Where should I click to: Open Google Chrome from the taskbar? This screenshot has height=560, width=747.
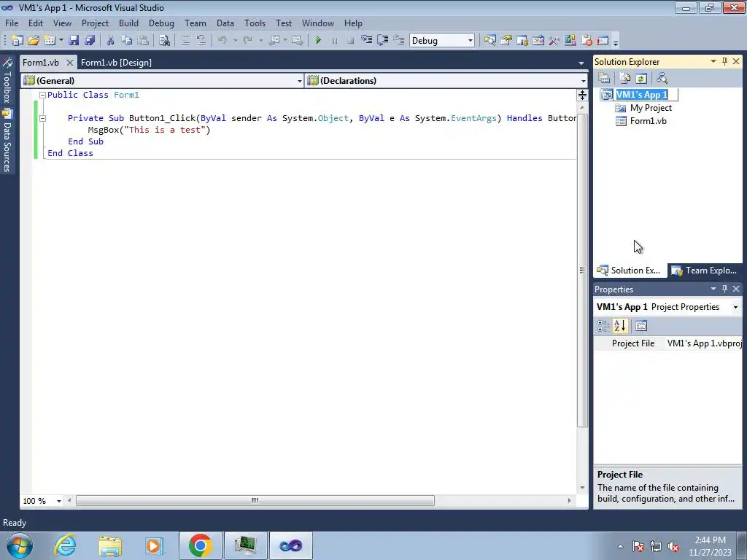(x=200, y=545)
